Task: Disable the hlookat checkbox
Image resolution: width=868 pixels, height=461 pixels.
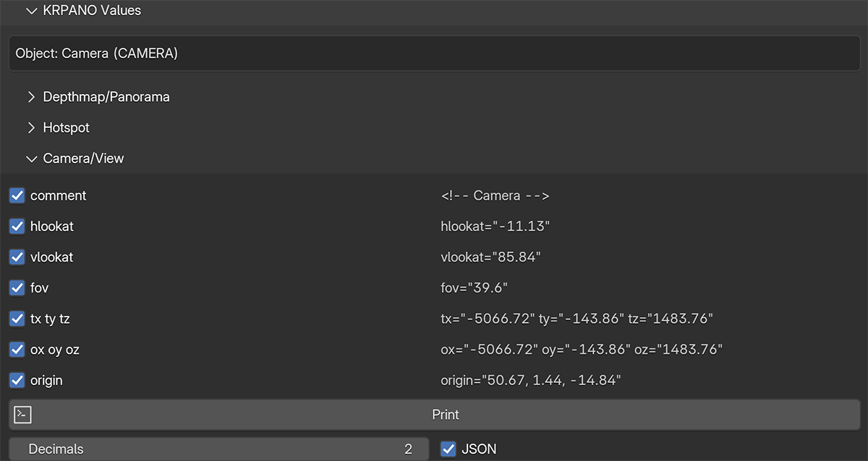Action: [x=17, y=226]
